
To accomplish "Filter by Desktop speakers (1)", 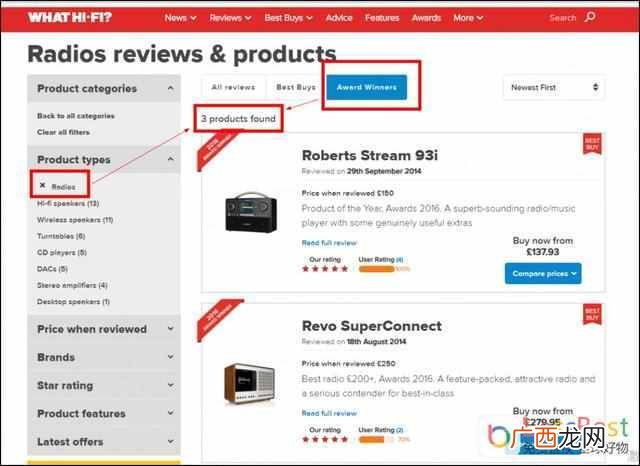I will tap(73, 302).
